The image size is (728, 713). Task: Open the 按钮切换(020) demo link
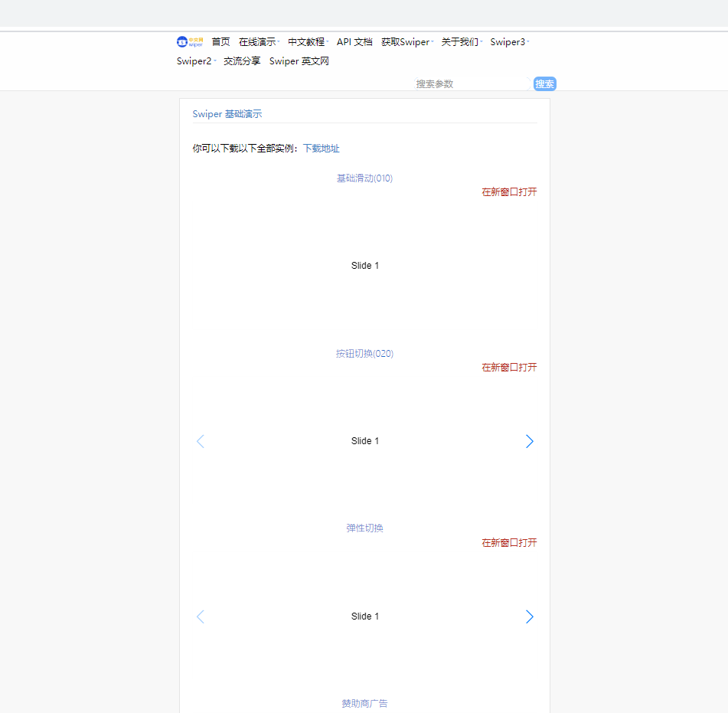(x=364, y=354)
